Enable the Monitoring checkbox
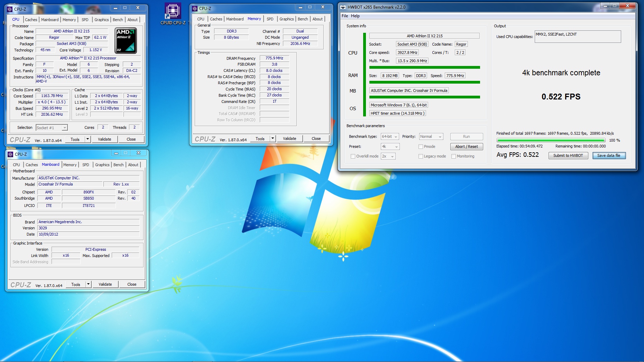This screenshot has width=644, height=362. pyautogui.click(x=453, y=156)
